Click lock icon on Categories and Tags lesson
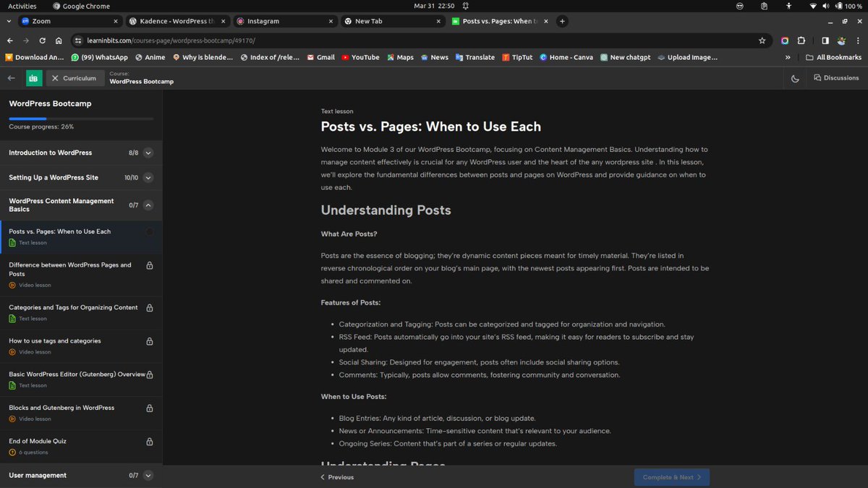The image size is (868, 488). coord(150,308)
